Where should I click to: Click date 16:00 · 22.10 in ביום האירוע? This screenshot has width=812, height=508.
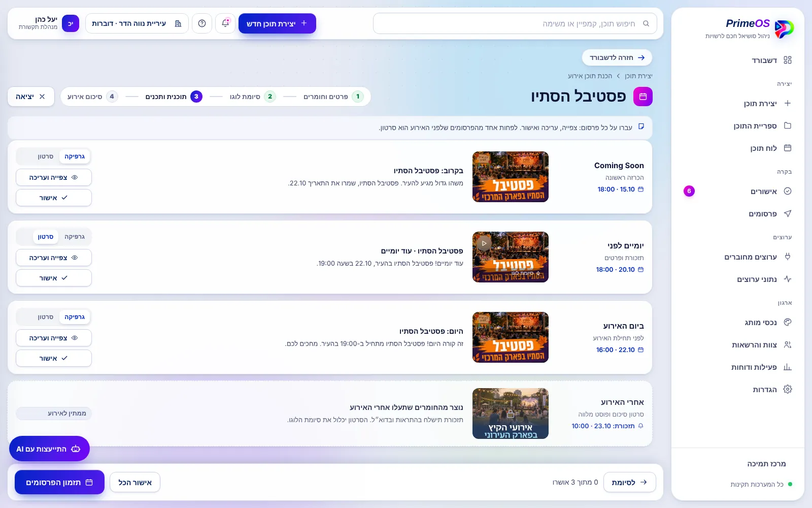620,350
